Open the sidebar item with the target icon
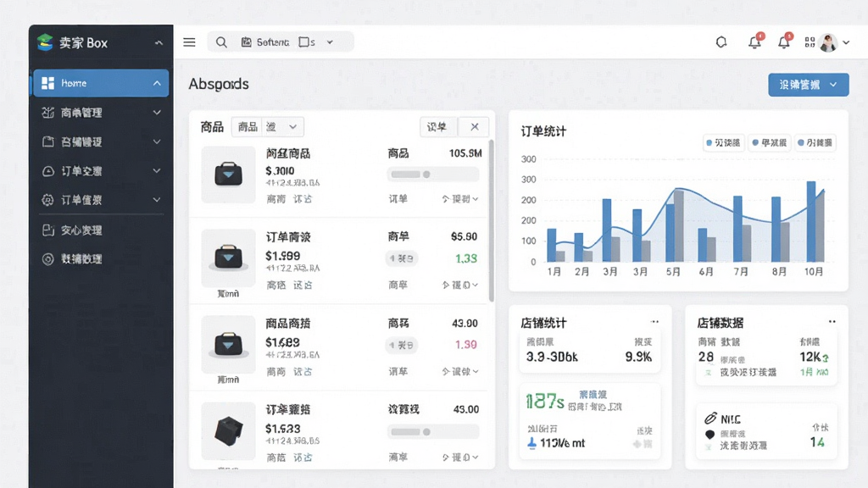This screenshot has width=868, height=488. (101, 259)
